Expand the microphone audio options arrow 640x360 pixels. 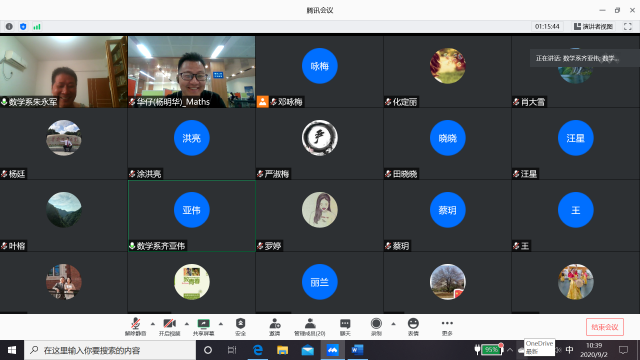pos(153,324)
